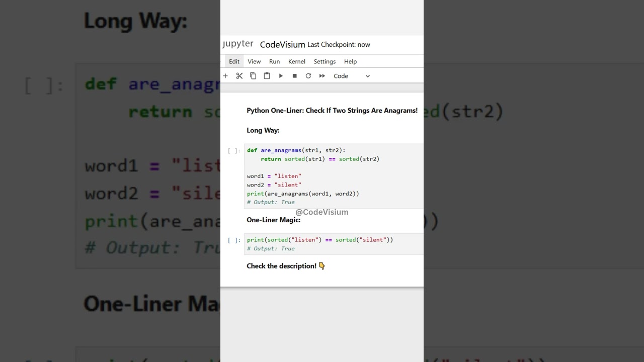The image size is (644, 362).
Task: Open the View menu
Action: point(254,61)
